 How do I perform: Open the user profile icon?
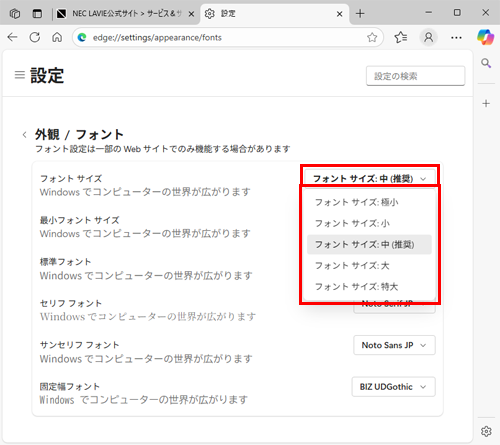[x=428, y=37]
